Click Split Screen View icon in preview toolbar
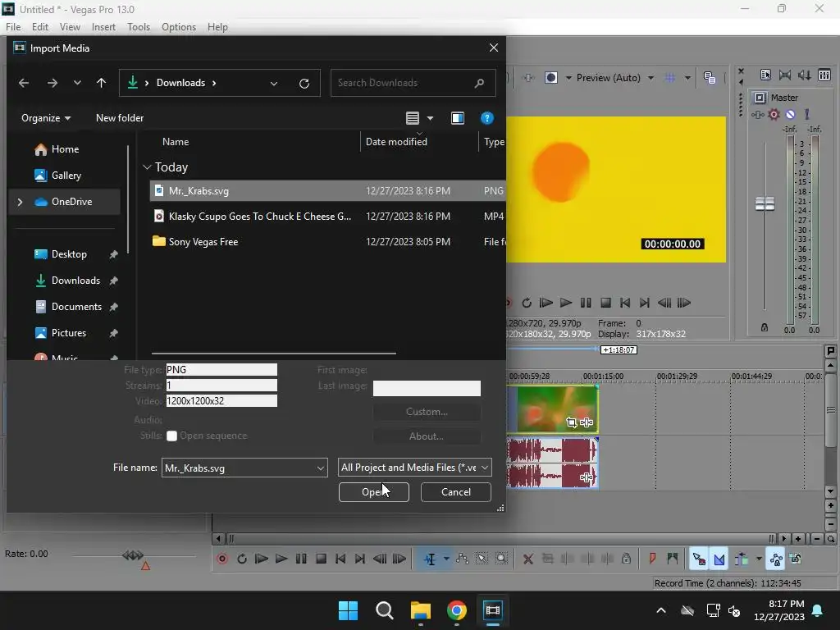Image resolution: width=840 pixels, height=630 pixels. coord(550,78)
